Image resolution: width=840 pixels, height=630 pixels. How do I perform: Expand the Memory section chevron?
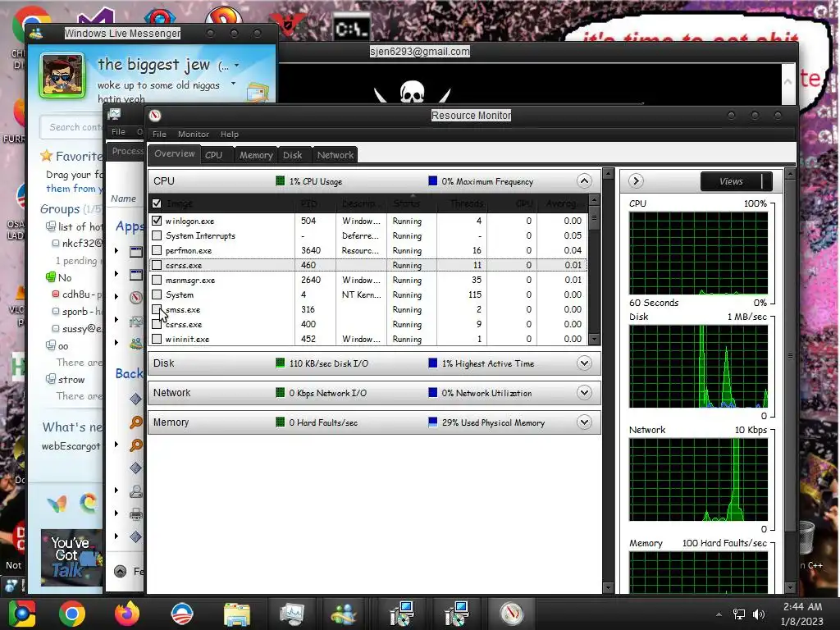point(584,422)
